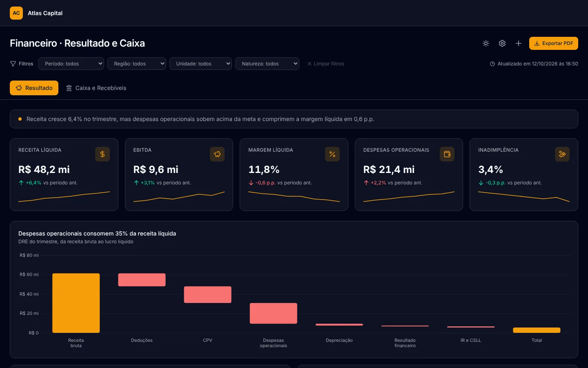Screen dimensions: 588x368
Task: Click the 11,8% margin value
Action: (264, 169)
